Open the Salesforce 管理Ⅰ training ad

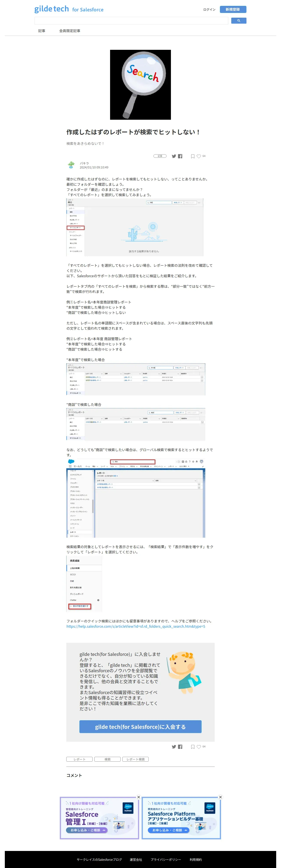[100, 818]
